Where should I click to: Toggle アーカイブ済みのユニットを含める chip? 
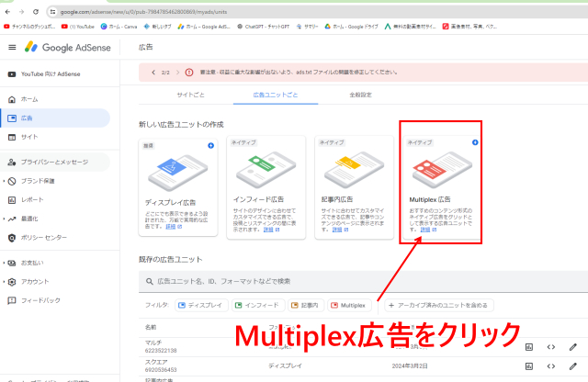[x=439, y=306]
